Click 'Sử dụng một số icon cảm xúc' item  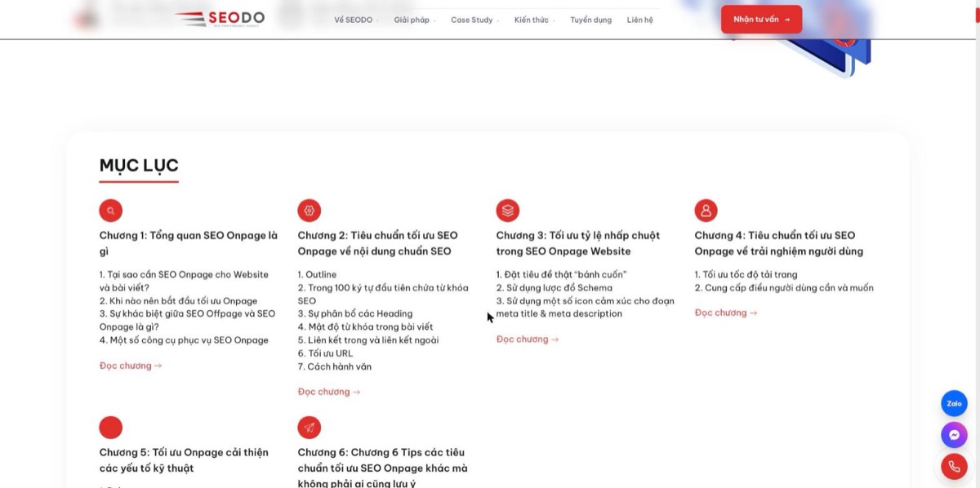click(x=586, y=307)
